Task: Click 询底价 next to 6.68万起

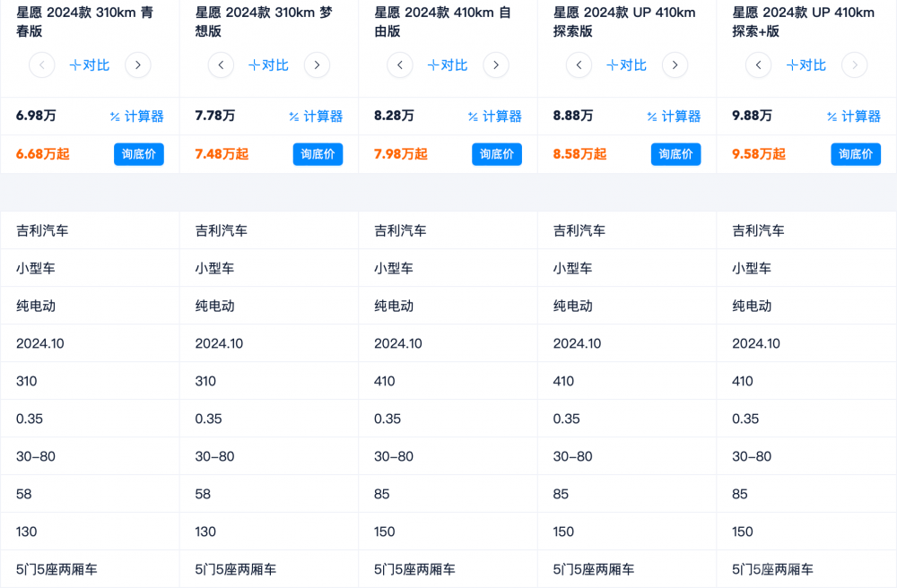Action: pos(139,154)
